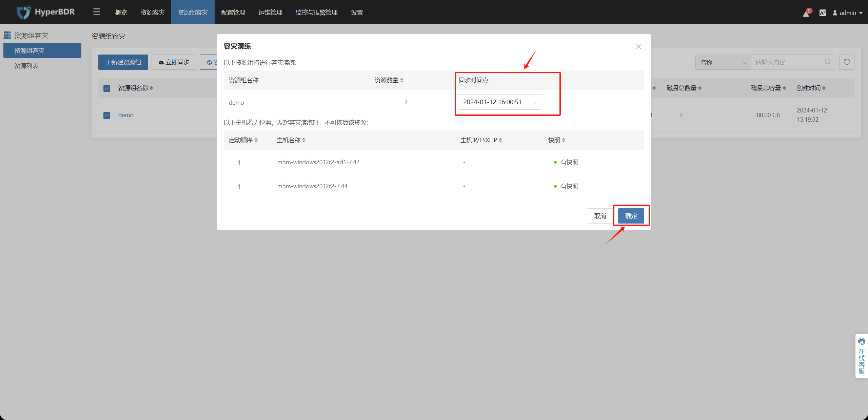
Task: Click 有快照 status for ad1-7.42 row
Action: pyautogui.click(x=566, y=162)
